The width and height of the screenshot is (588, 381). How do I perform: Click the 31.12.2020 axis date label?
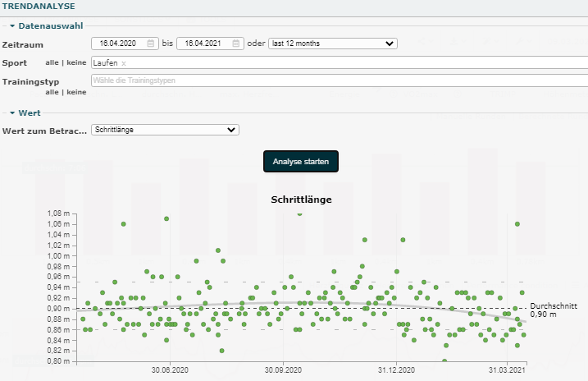pos(396,371)
